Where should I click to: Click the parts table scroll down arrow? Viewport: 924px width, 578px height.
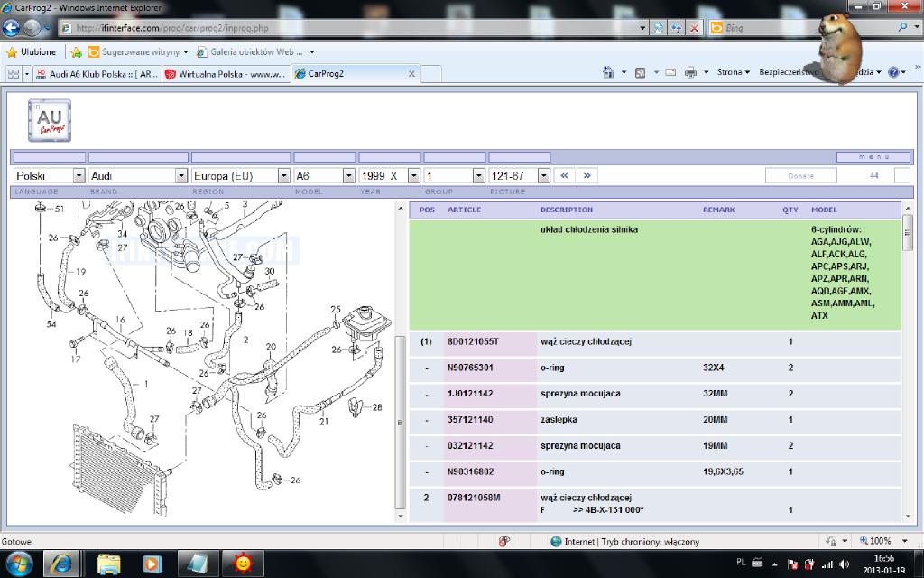(x=908, y=516)
